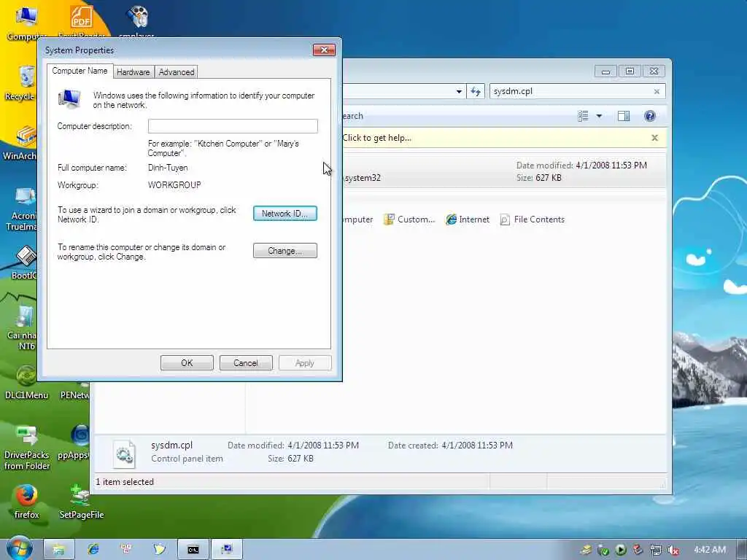Open the WinArchiver desktop icon
This screenshot has width=747, height=560.
pos(20,143)
